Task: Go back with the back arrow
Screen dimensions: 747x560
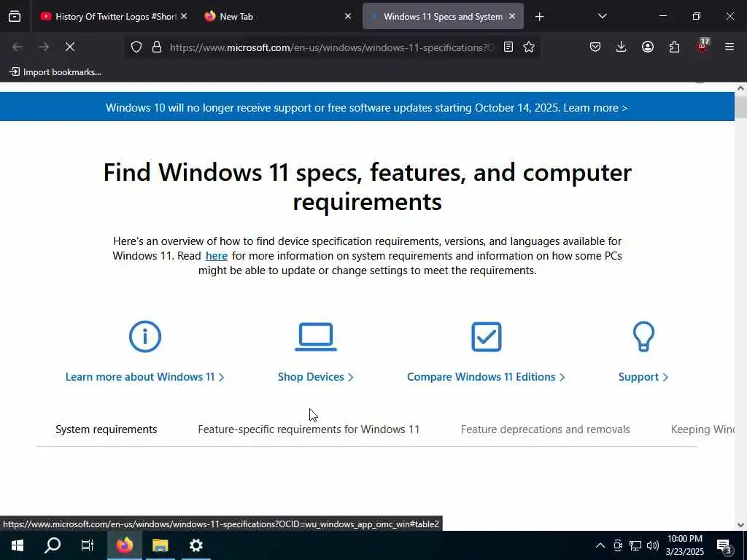Action: (18, 47)
